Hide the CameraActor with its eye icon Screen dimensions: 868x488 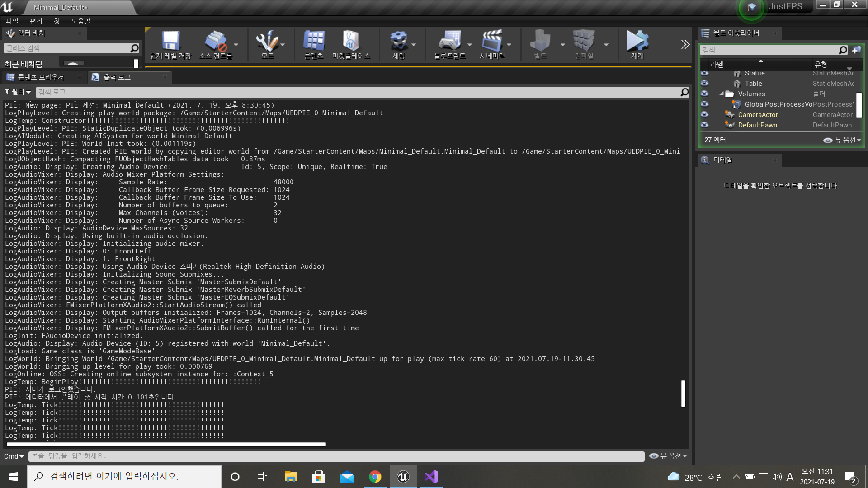[704, 115]
